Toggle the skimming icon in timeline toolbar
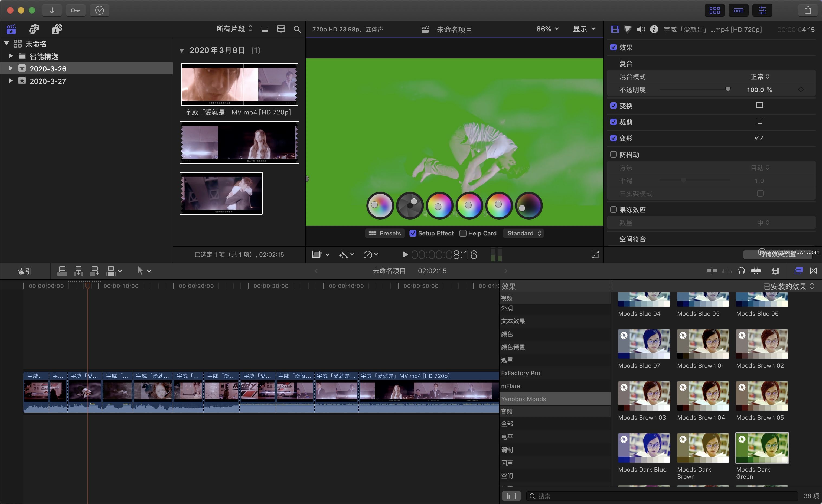This screenshot has height=504, width=822. pos(712,271)
